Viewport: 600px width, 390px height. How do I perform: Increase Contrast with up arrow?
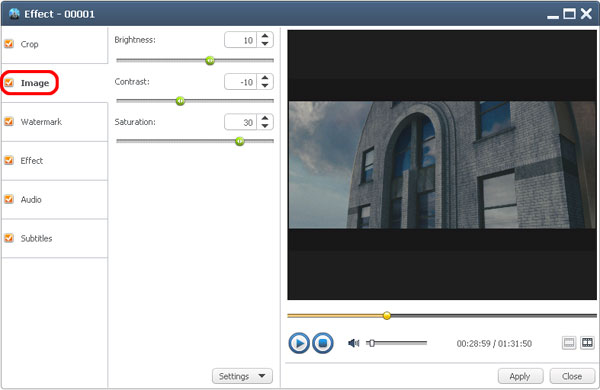[x=265, y=78]
